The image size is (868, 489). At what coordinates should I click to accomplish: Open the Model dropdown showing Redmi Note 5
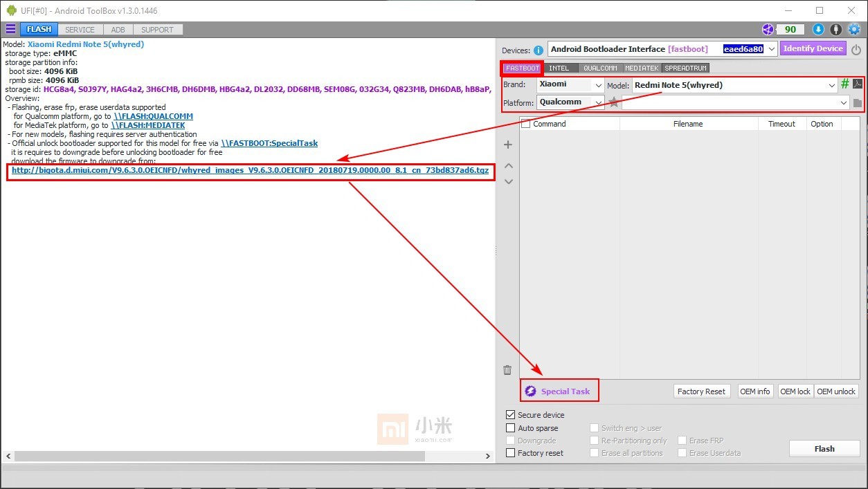click(x=831, y=85)
